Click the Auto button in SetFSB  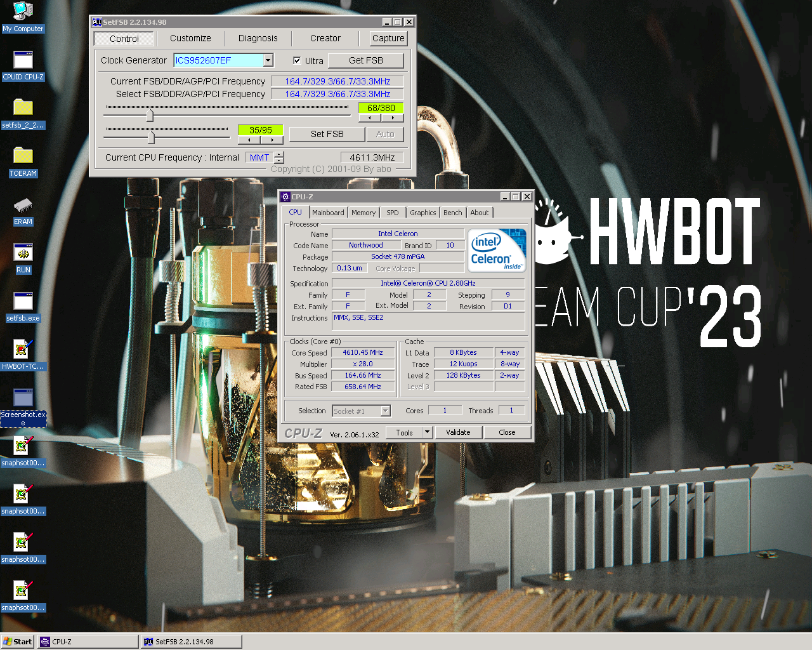point(385,134)
